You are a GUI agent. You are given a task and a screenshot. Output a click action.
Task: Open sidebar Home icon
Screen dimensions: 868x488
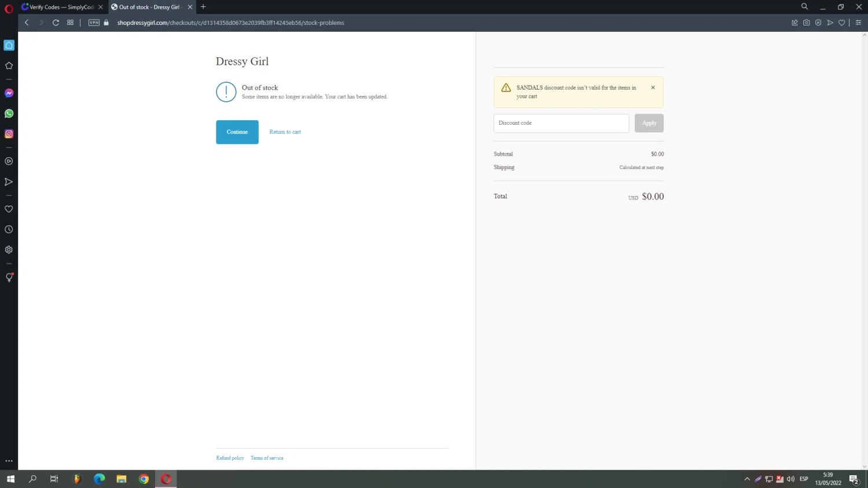(x=9, y=45)
